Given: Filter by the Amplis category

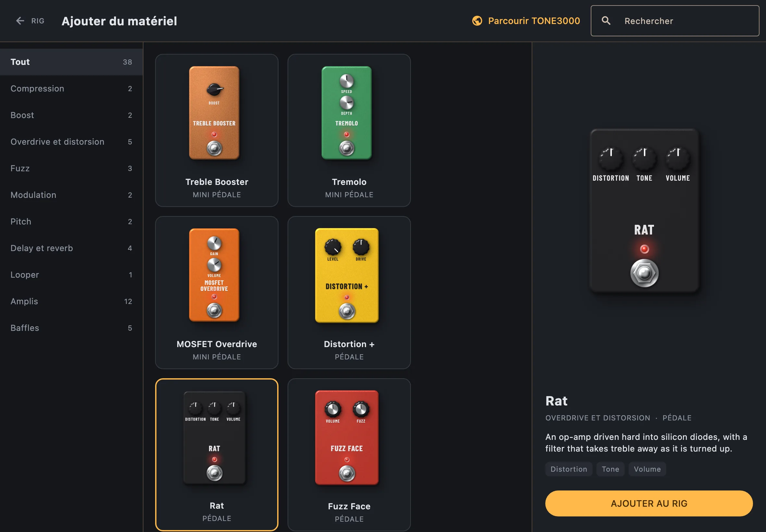Looking at the screenshot, I should (71, 301).
